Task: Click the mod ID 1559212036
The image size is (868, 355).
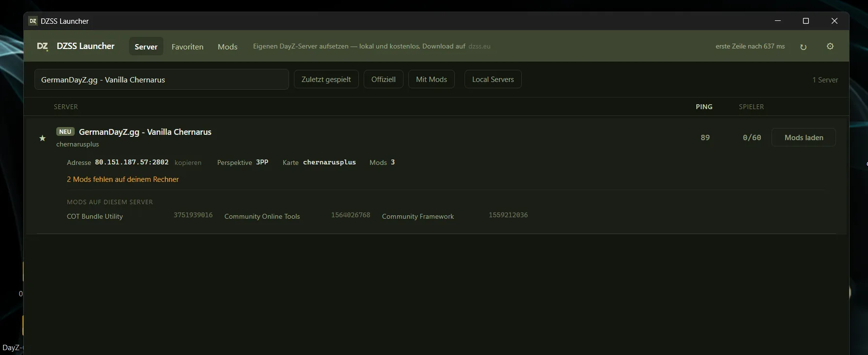Action: click(508, 215)
